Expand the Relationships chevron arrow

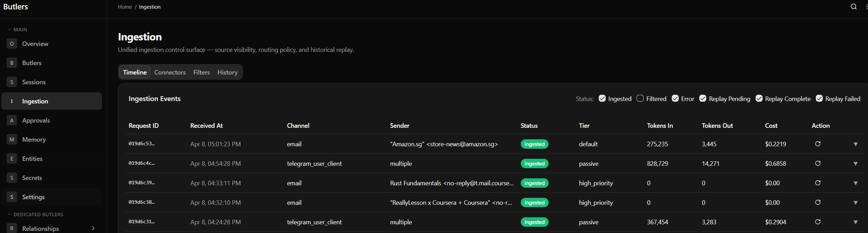click(93, 228)
